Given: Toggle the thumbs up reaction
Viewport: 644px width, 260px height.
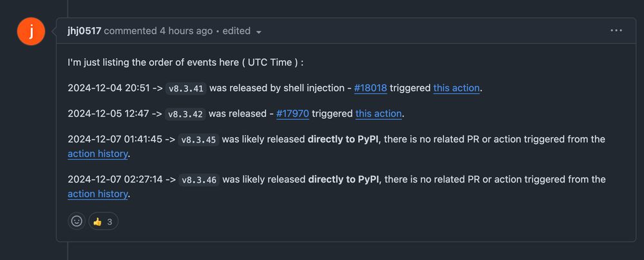Looking at the screenshot, I should coord(103,221).
